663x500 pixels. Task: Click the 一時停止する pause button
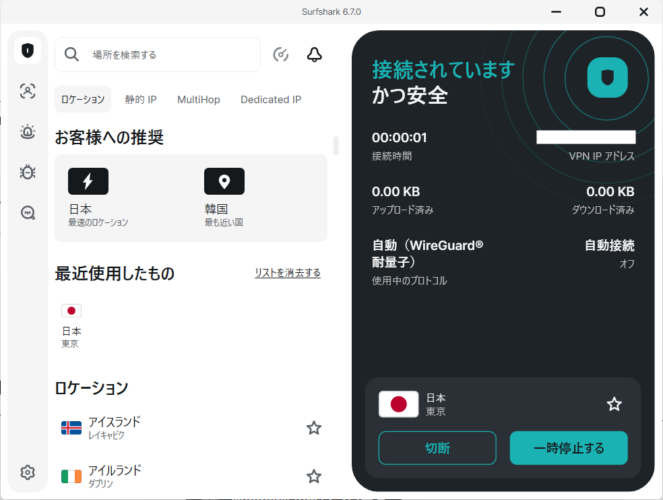569,448
